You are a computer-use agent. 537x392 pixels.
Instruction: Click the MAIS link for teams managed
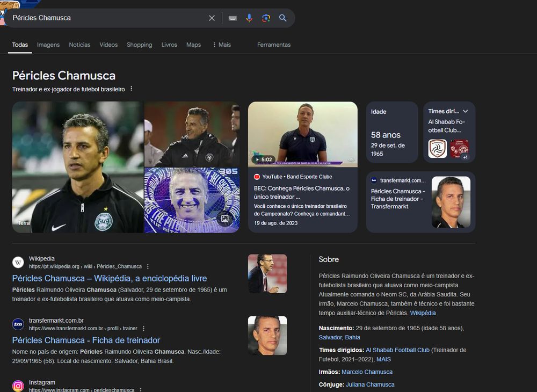[383, 359]
